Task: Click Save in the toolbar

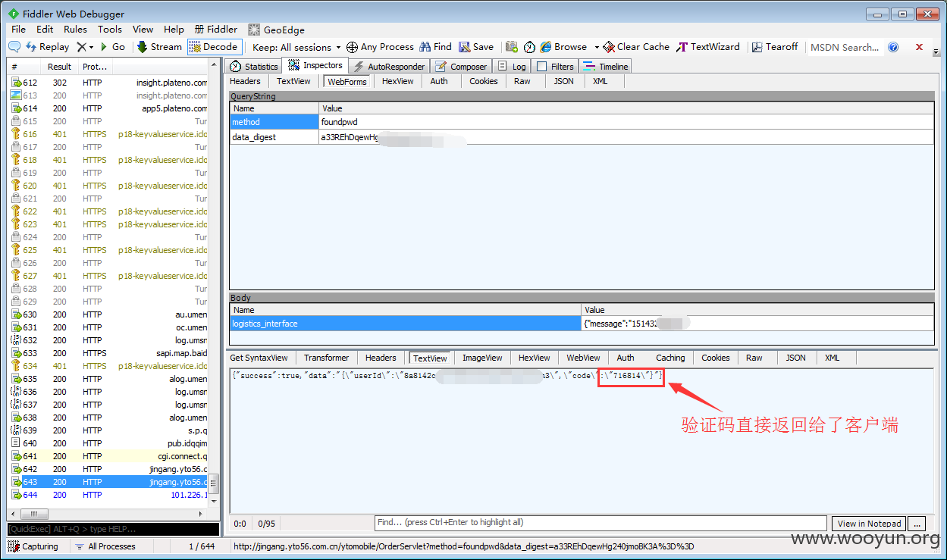Action: (x=476, y=47)
